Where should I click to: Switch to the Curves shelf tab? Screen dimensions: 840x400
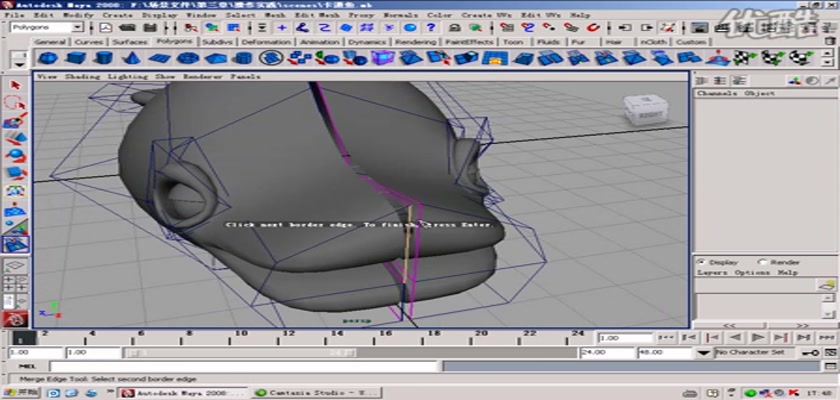[x=88, y=42]
